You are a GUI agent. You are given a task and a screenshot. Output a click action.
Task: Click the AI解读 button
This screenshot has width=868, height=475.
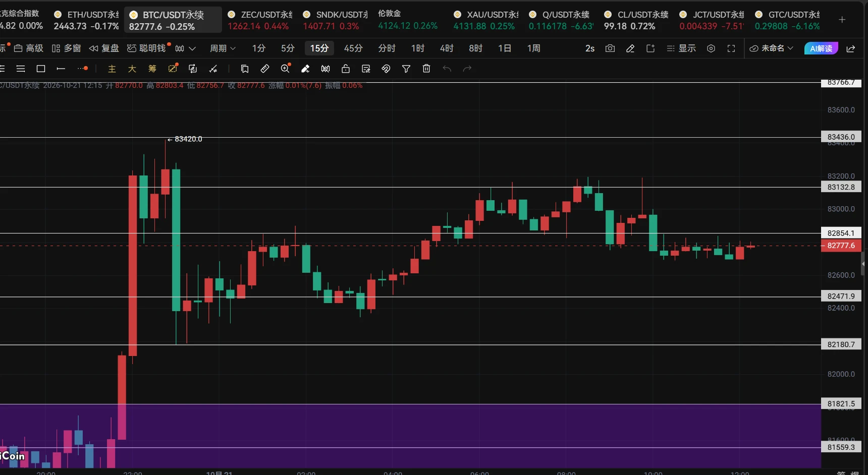tap(821, 48)
